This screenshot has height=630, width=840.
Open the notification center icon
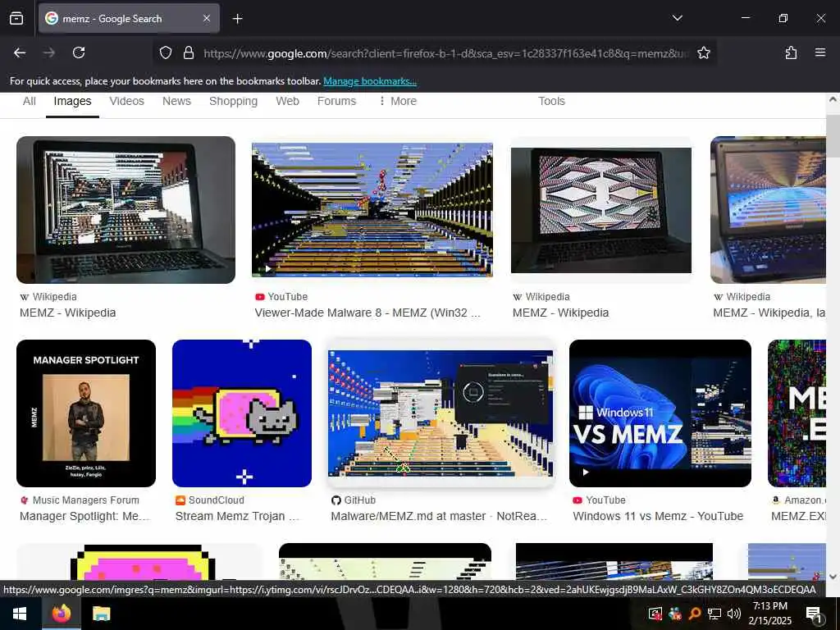pyautogui.click(x=815, y=614)
